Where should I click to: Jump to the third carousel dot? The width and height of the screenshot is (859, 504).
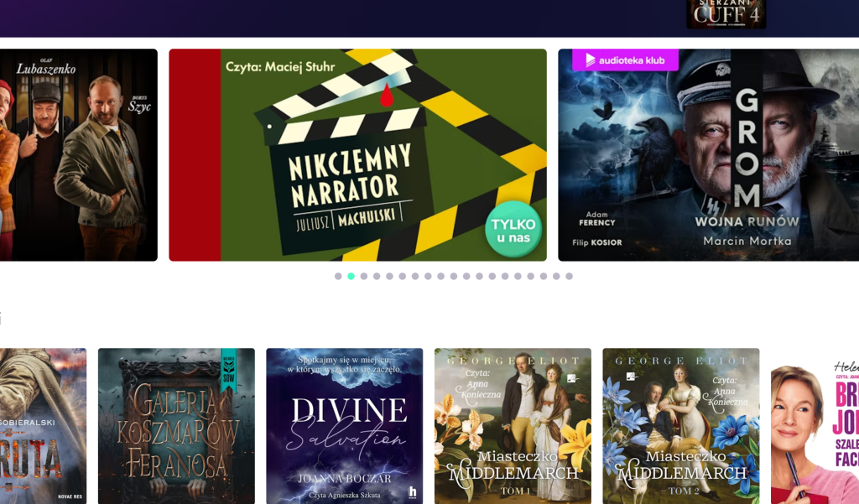click(x=364, y=276)
